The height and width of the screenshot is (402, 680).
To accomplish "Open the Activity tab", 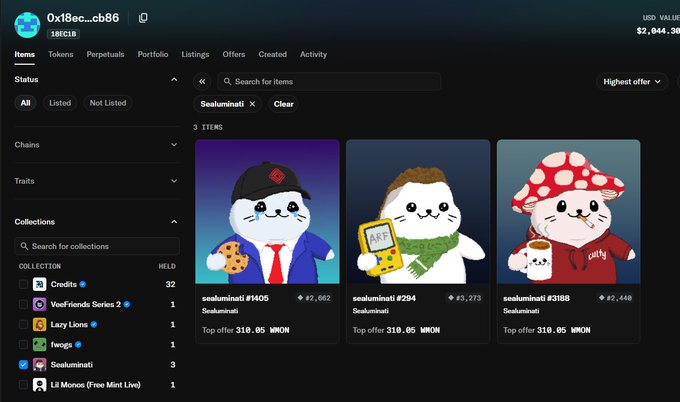I will [x=313, y=54].
